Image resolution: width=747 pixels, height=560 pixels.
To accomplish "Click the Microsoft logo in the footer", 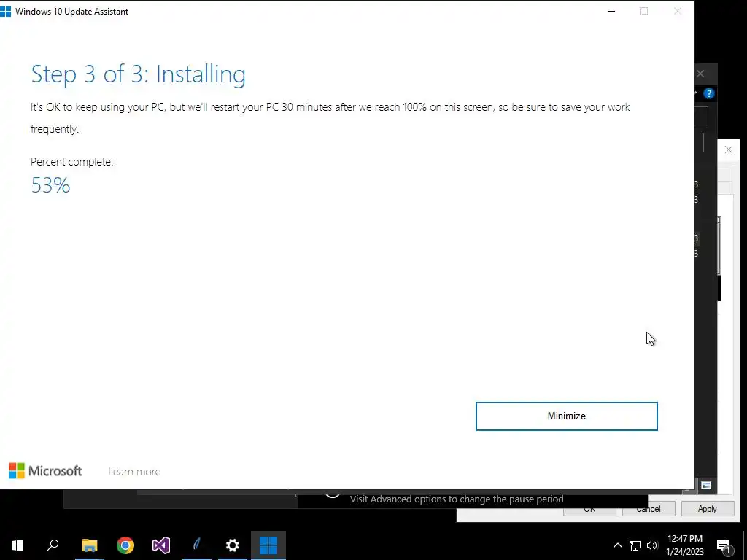I will click(x=45, y=471).
